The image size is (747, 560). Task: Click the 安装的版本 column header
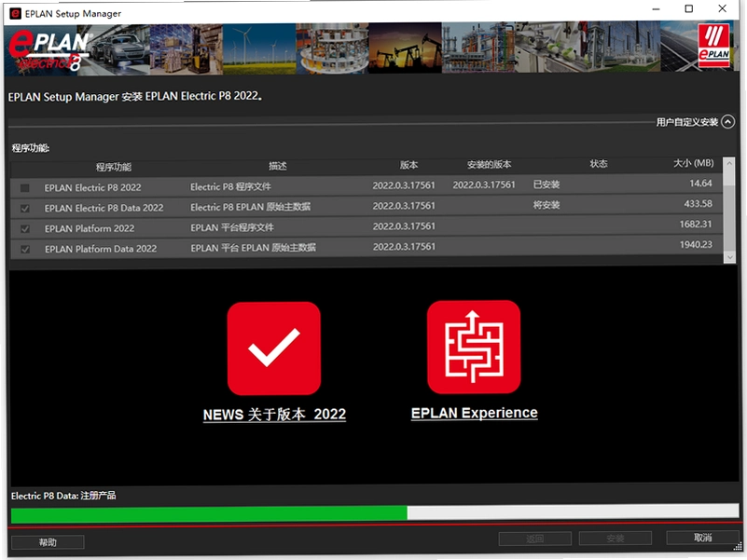coord(490,164)
